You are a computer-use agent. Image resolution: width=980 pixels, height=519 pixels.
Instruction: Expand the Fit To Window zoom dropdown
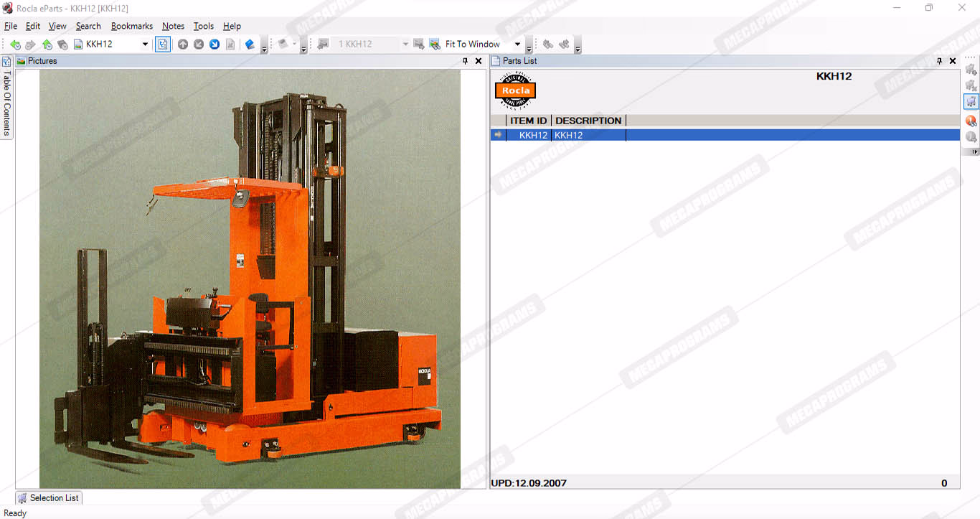pyautogui.click(x=517, y=45)
